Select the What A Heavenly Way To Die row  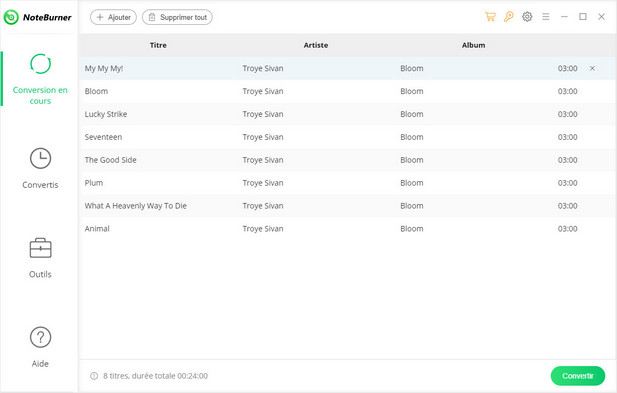pos(348,206)
